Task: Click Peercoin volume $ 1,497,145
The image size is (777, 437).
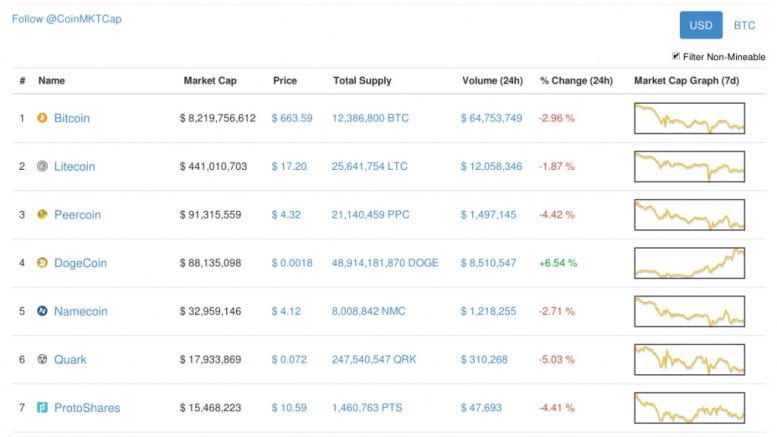Action: pos(488,215)
